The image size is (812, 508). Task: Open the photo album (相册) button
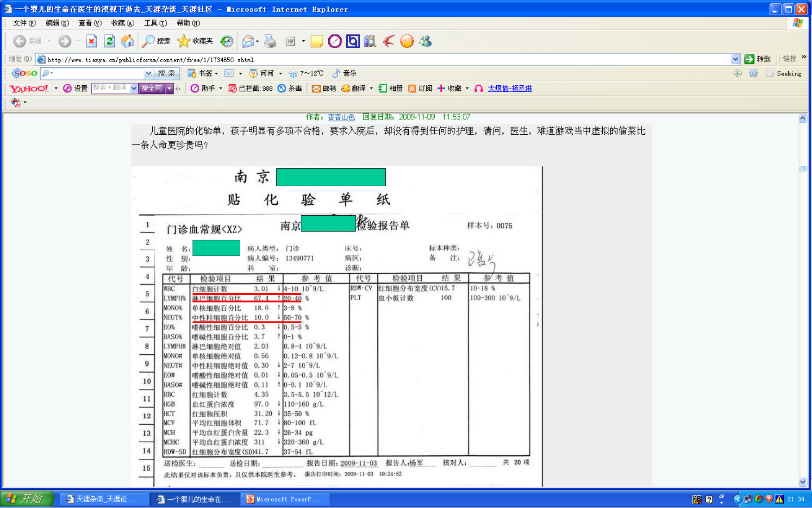[391, 88]
